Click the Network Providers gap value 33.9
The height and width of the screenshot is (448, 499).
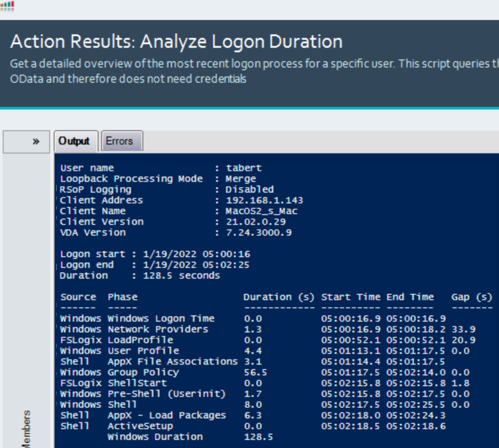[x=464, y=329]
